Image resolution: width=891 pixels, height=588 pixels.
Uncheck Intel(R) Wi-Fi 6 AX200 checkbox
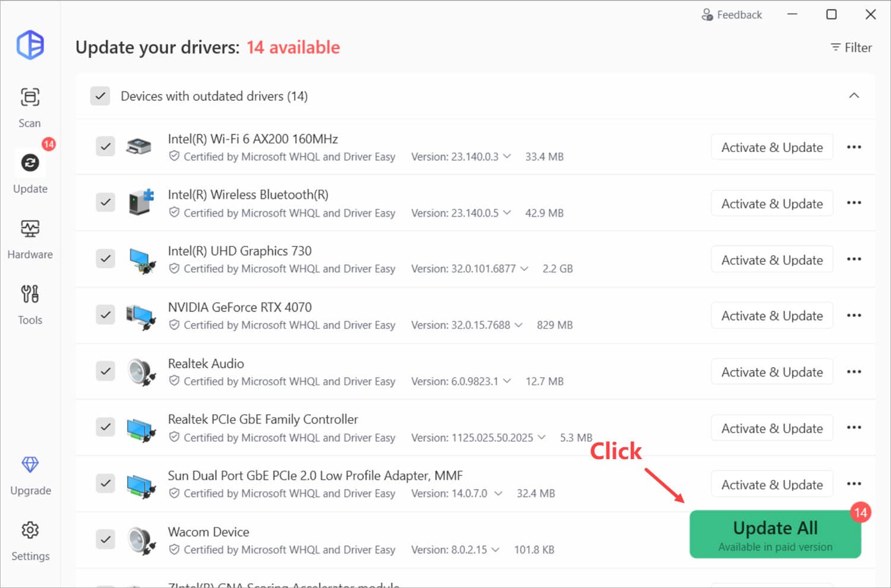[x=106, y=146]
